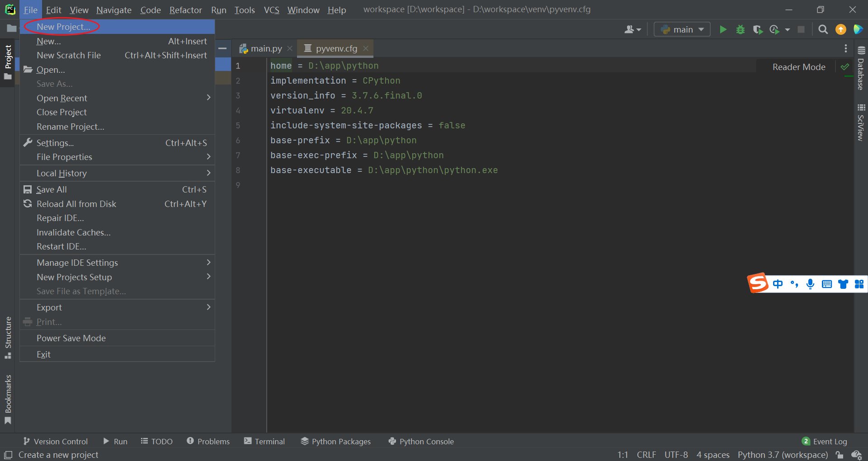Viewport: 868px width, 461px height.
Task: Close the main.py tab
Action: [x=290, y=48]
